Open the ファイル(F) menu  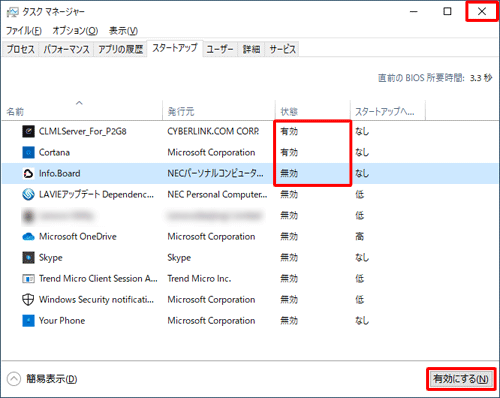coord(24,31)
